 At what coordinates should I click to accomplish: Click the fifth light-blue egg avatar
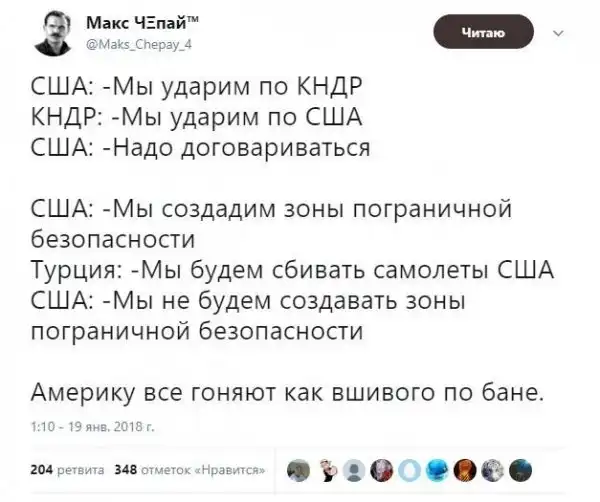coord(410,467)
